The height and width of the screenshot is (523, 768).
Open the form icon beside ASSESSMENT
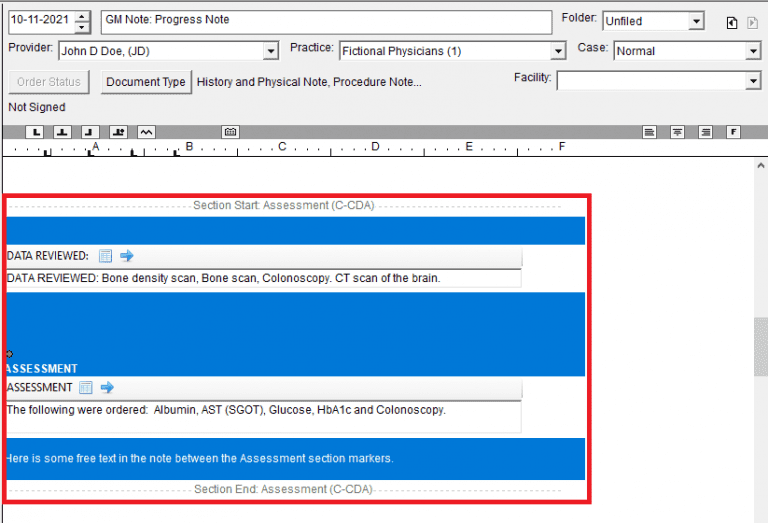click(86, 388)
